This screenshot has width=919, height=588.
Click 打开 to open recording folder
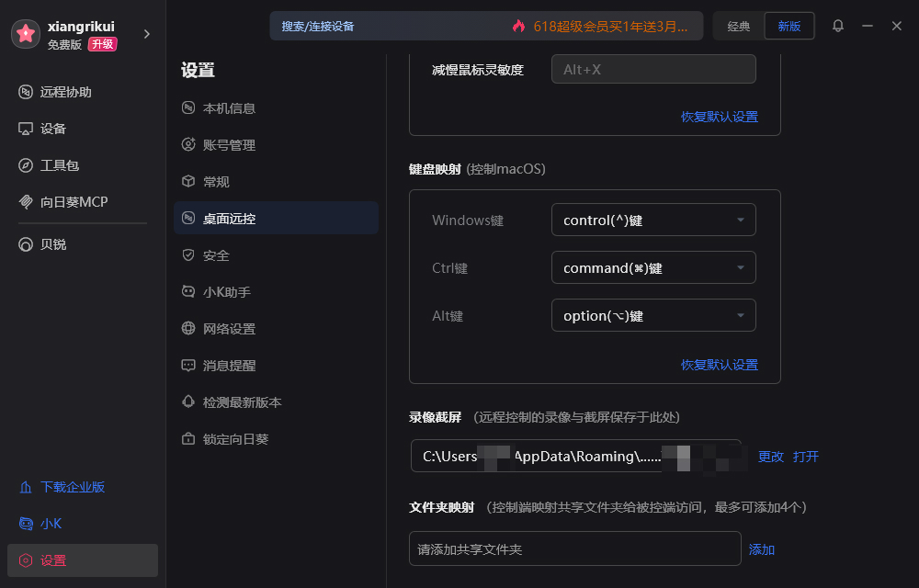[x=806, y=457]
